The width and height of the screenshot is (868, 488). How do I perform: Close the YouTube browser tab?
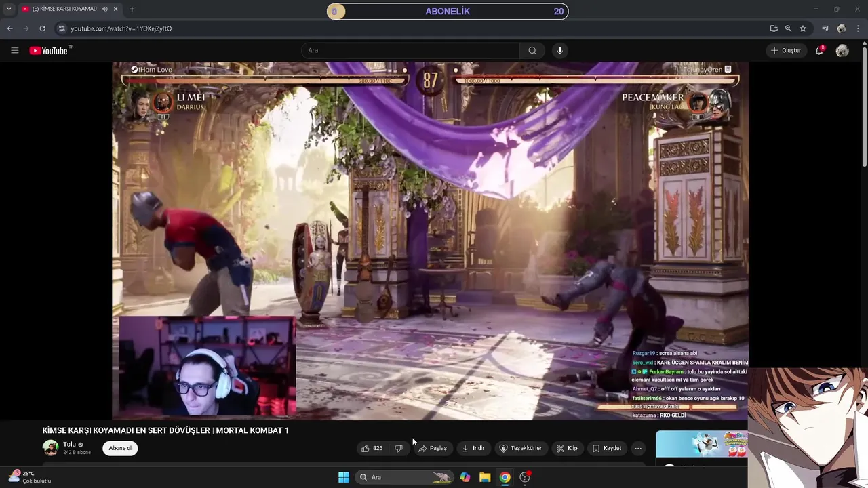click(116, 9)
